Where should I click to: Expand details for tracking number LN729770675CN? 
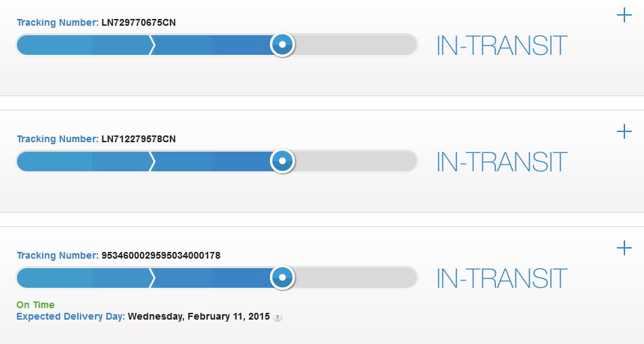624,16
